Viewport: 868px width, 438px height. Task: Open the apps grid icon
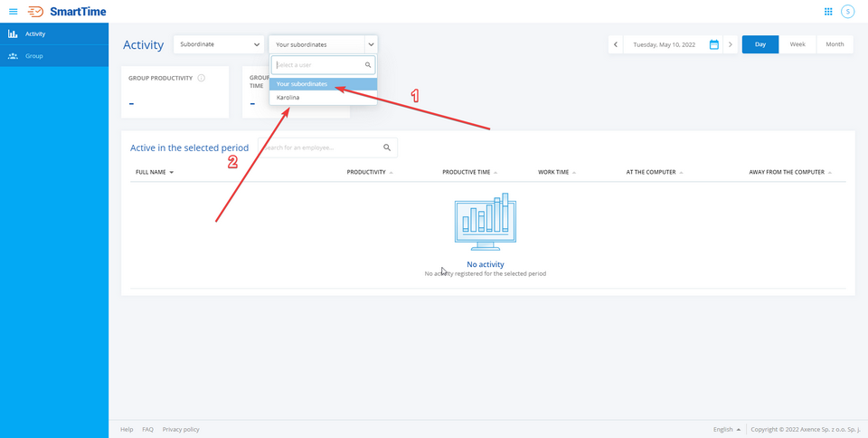point(828,12)
